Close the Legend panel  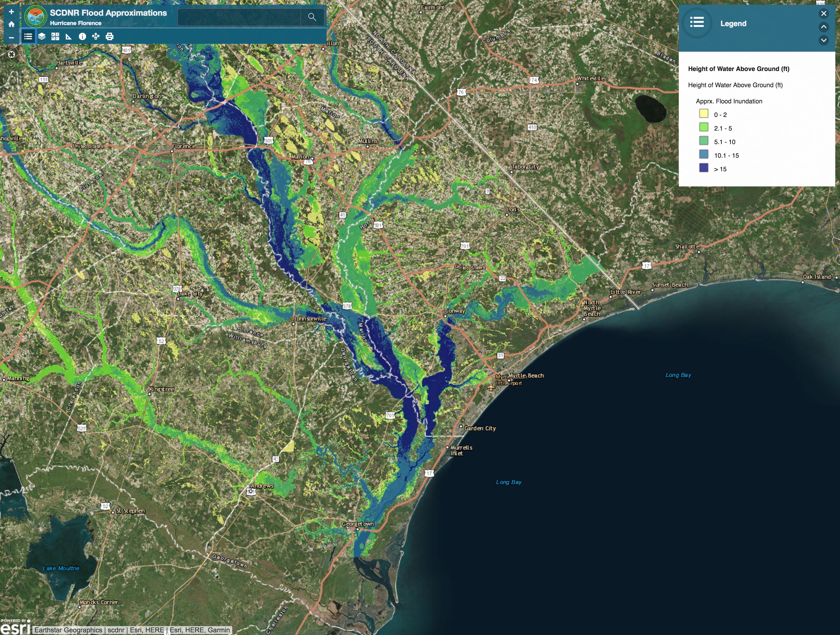pos(823,14)
